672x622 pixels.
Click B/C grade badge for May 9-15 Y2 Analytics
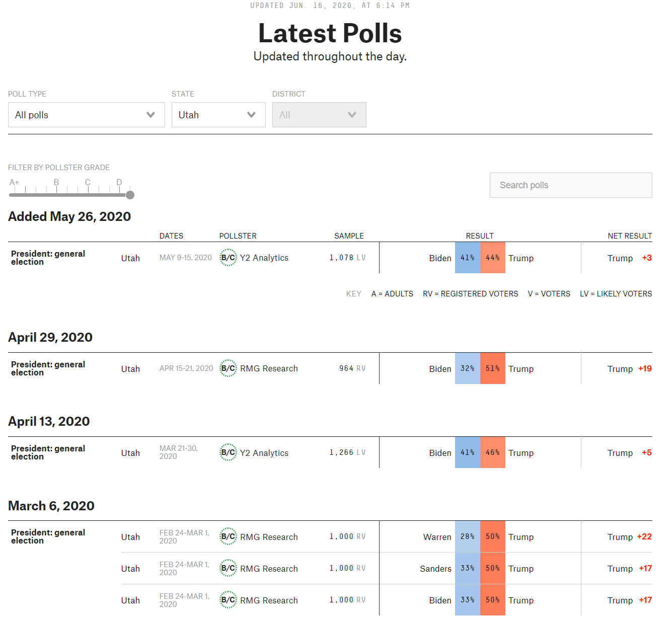(228, 258)
